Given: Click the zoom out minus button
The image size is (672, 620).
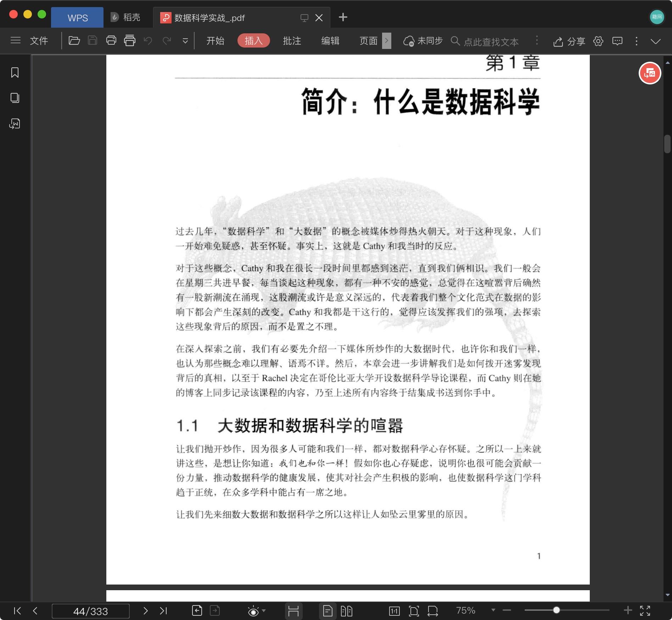Looking at the screenshot, I should pos(507,610).
